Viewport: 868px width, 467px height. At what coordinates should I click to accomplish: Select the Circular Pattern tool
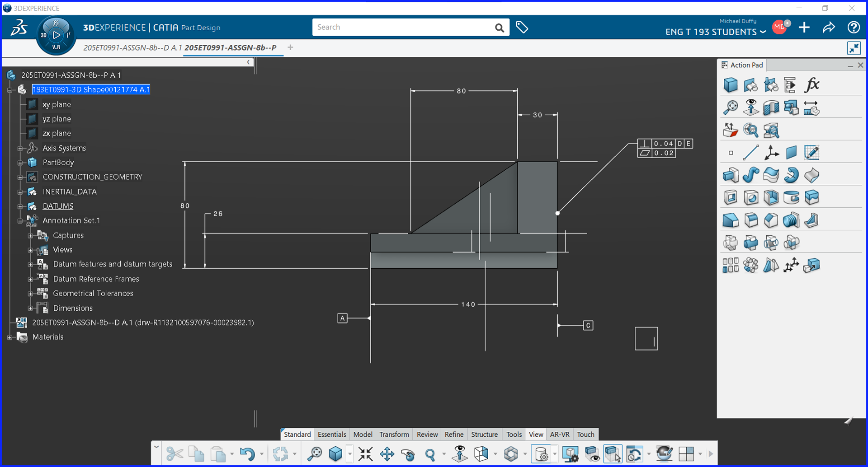pos(750,266)
